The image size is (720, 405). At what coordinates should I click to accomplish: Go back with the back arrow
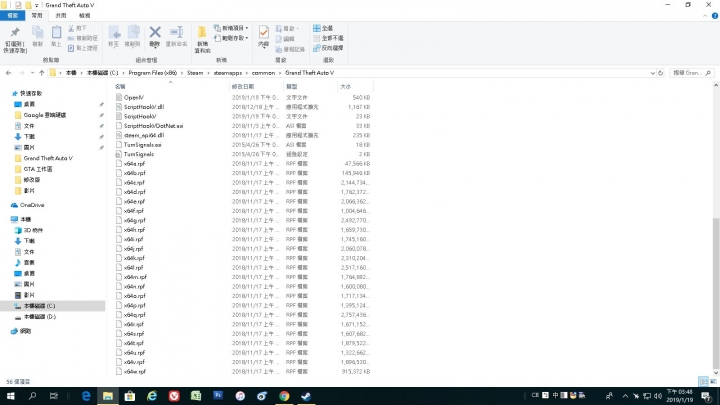point(8,73)
